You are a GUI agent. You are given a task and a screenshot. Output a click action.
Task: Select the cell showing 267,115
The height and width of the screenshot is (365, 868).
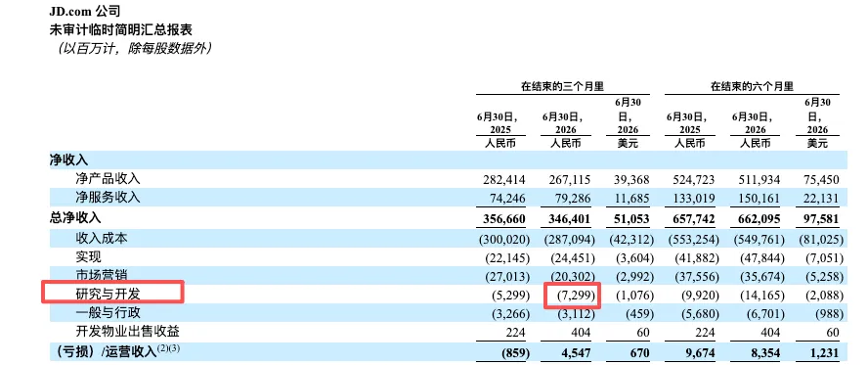570,181
